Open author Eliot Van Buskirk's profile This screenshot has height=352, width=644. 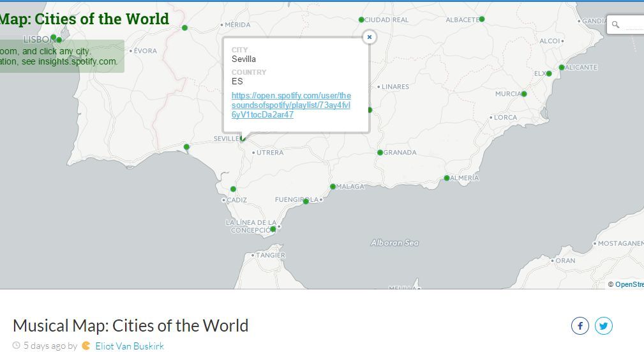pos(130,346)
